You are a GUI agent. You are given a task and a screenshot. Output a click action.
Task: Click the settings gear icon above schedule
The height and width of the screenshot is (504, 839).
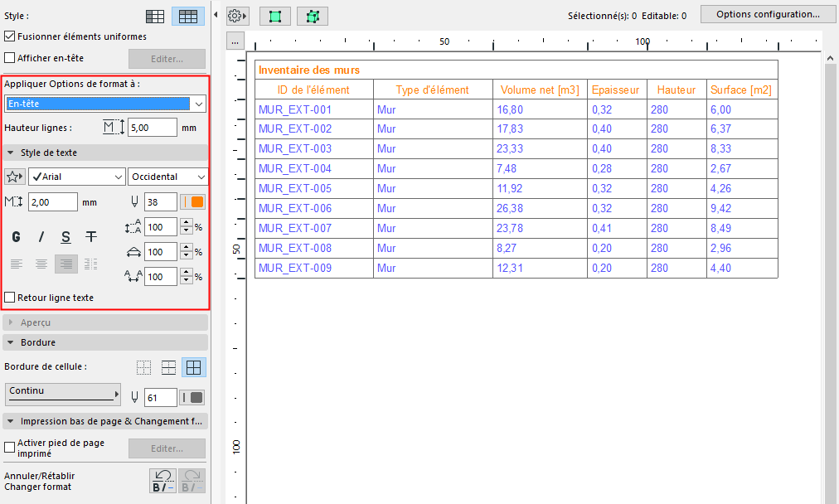coord(237,16)
